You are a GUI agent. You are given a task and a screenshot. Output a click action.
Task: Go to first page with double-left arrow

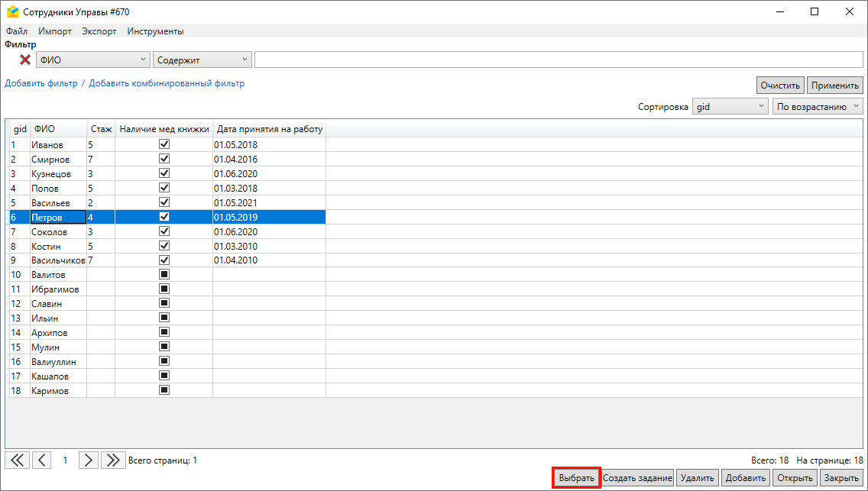point(17,460)
